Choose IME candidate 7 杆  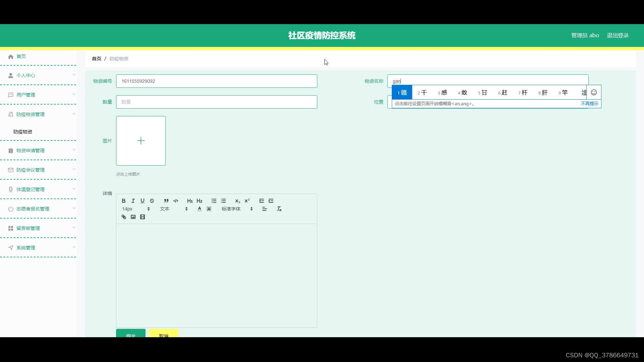523,93
